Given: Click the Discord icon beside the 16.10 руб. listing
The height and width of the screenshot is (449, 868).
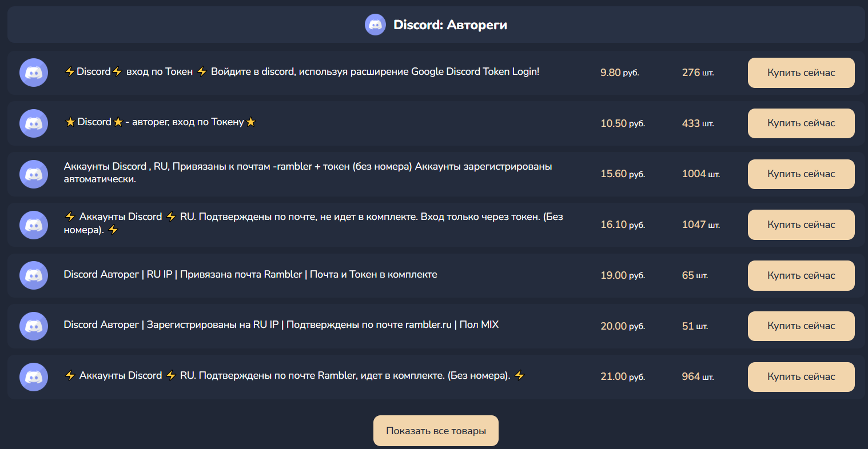Looking at the screenshot, I should tap(34, 225).
